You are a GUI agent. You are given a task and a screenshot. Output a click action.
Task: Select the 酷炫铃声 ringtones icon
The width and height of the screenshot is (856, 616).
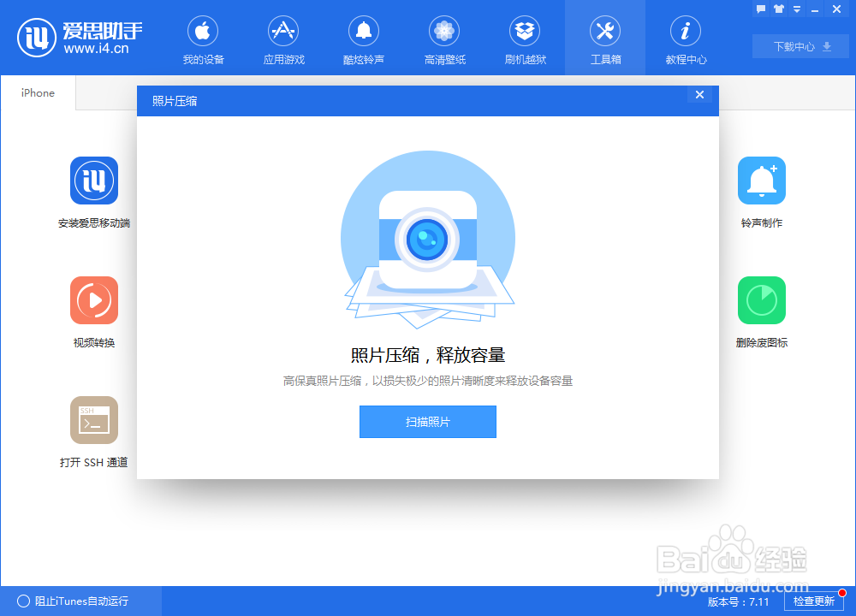click(364, 38)
